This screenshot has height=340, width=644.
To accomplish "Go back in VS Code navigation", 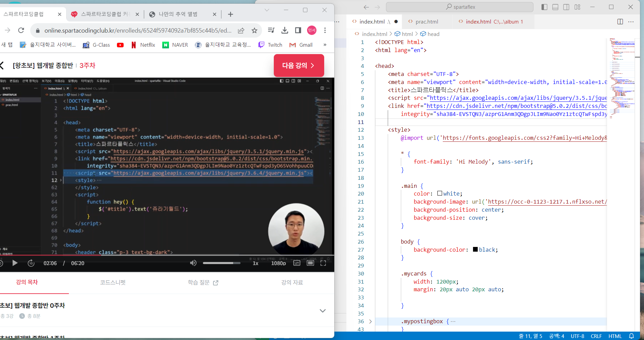I will [x=366, y=7].
